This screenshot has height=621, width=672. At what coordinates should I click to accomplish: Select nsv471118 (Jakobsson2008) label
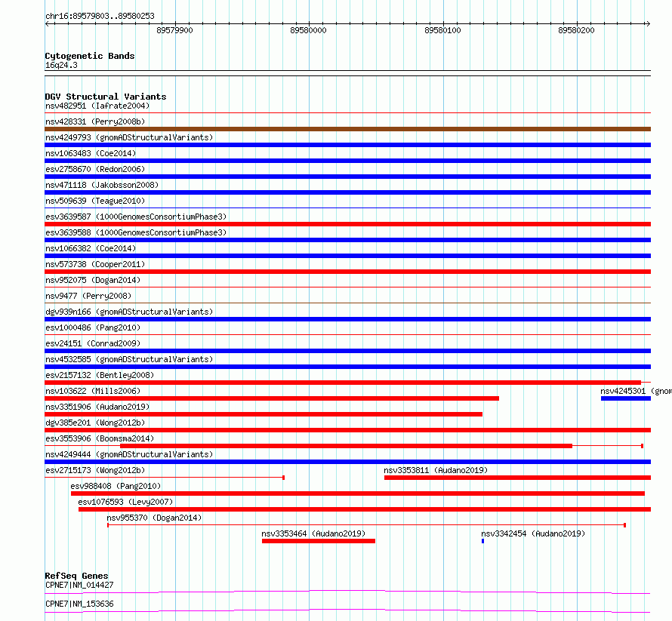coord(102,185)
